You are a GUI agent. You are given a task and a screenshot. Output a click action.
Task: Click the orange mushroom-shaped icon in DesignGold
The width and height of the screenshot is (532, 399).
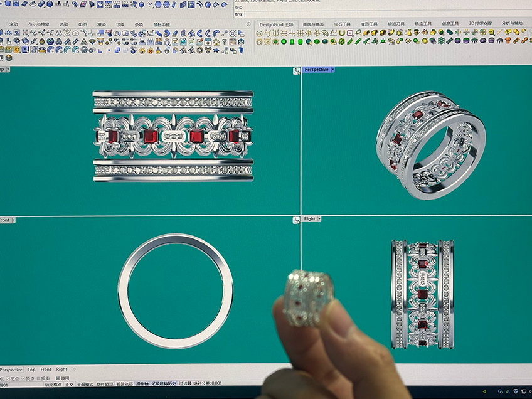pos(508,41)
